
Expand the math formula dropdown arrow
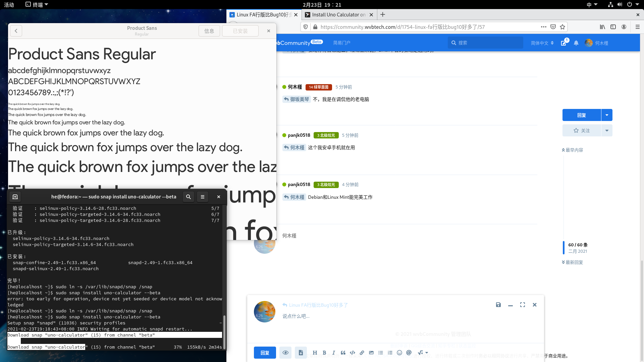427,353
